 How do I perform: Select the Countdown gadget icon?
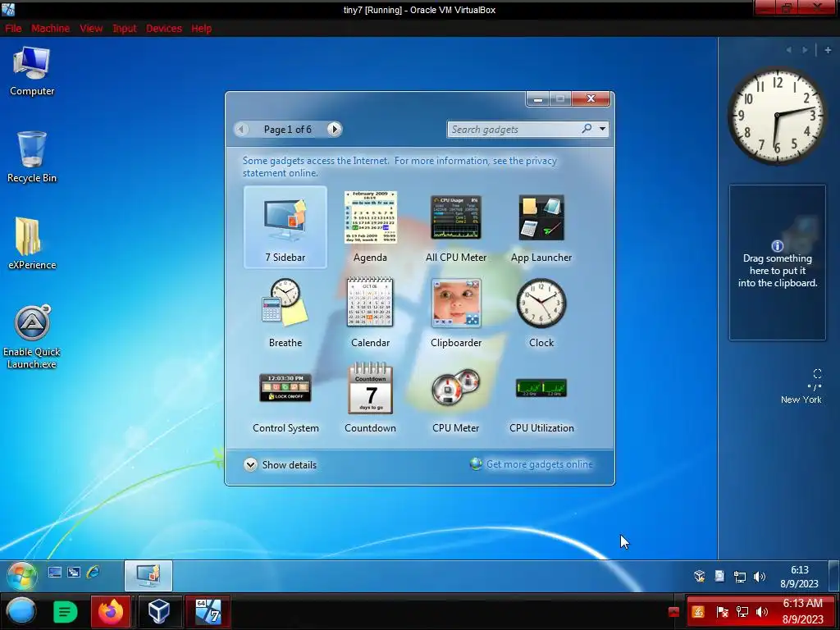(370, 388)
